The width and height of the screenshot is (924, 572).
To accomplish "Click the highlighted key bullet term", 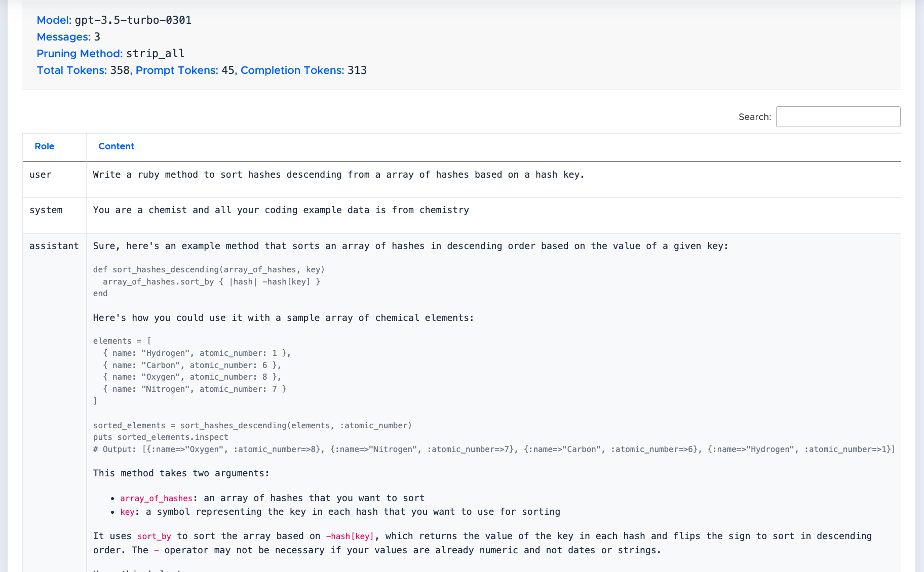I will (x=127, y=512).
